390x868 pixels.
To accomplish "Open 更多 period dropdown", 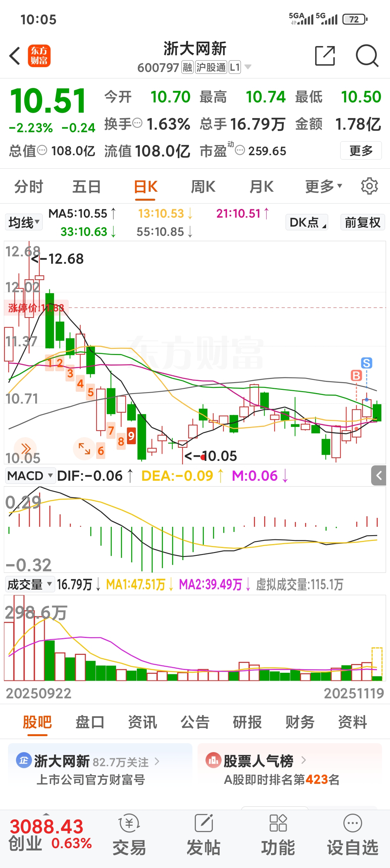I will [x=324, y=186].
